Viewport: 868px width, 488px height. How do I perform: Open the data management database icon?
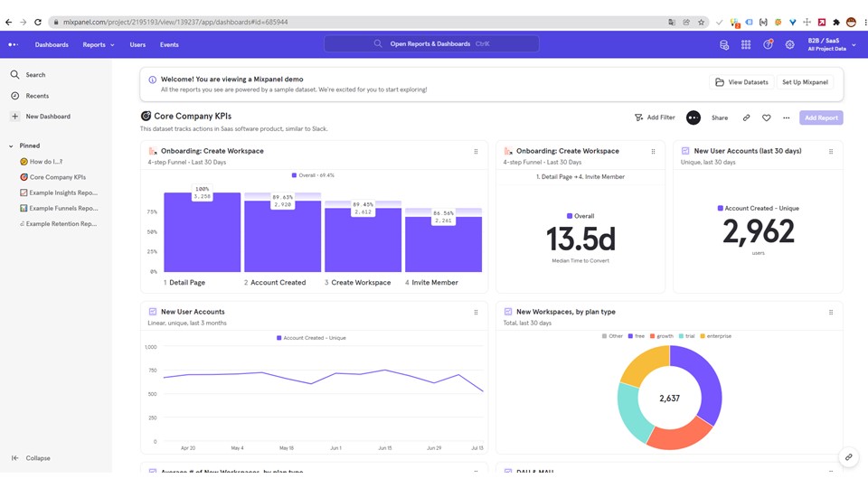[x=724, y=45]
